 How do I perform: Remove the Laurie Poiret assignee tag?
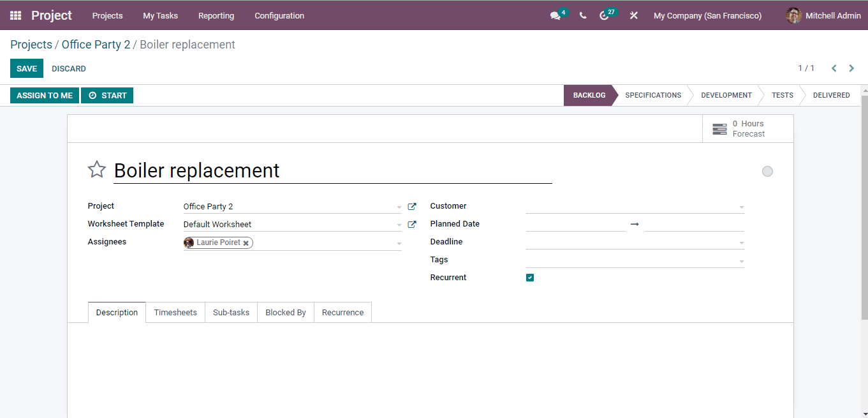click(246, 243)
